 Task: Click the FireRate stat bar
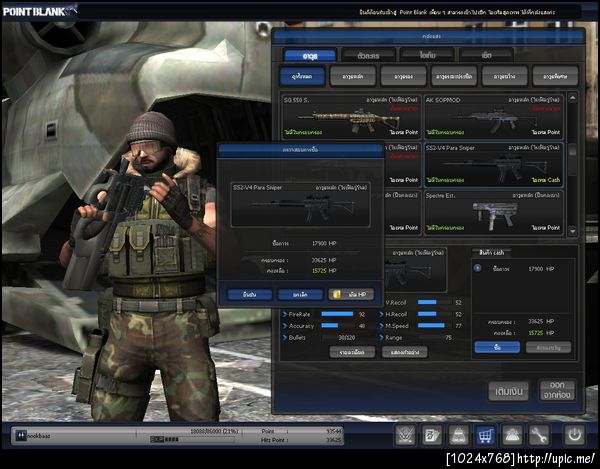coord(338,314)
